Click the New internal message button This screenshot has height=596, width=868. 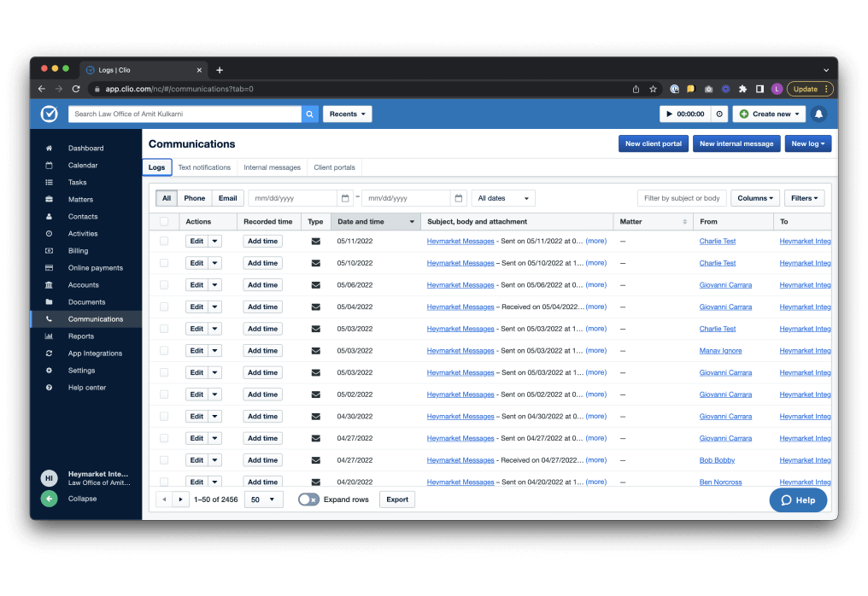click(x=736, y=144)
